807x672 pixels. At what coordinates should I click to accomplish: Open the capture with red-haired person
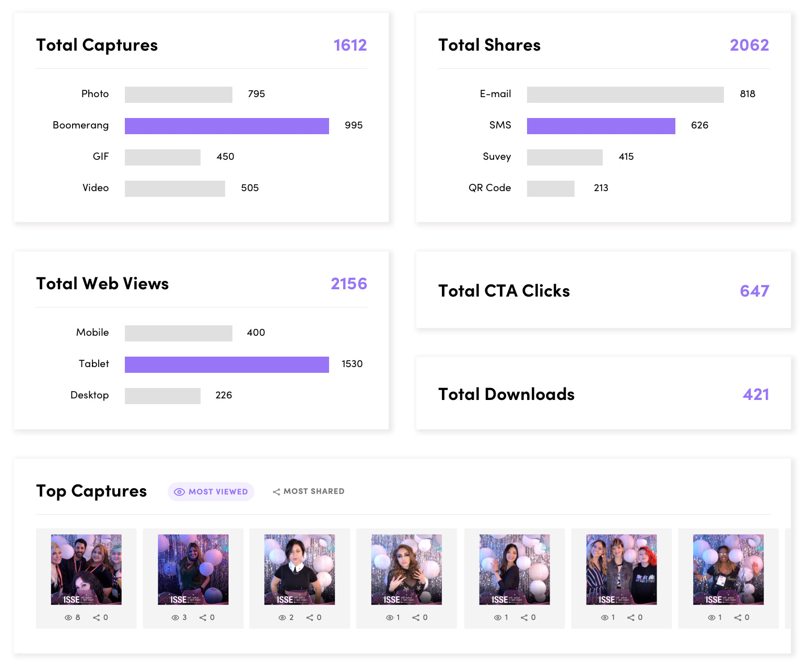pos(622,569)
